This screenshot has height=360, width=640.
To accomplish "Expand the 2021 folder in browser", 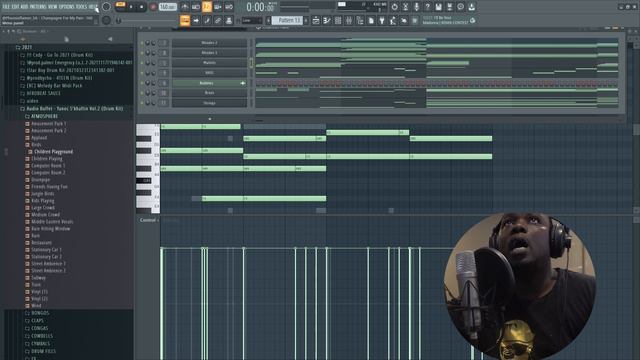I will (x=27, y=47).
